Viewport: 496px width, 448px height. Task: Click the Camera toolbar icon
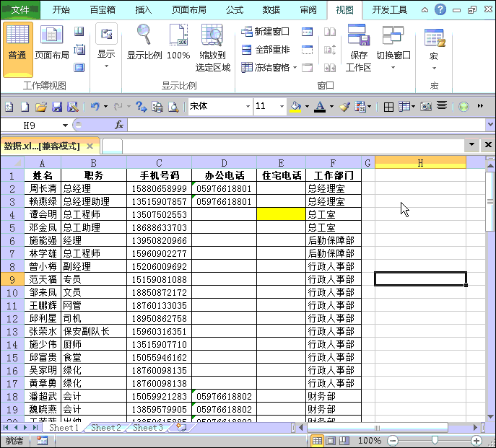426,107
